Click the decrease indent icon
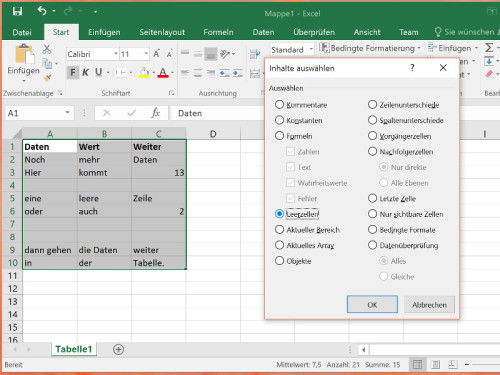This screenshot has height=375, width=500. point(224,73)
